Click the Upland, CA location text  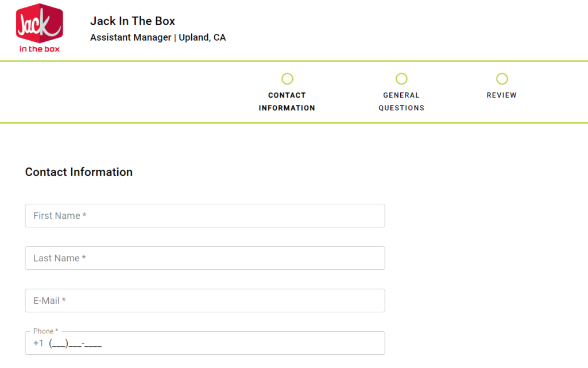pyautogui.click(x=202, y=37)
